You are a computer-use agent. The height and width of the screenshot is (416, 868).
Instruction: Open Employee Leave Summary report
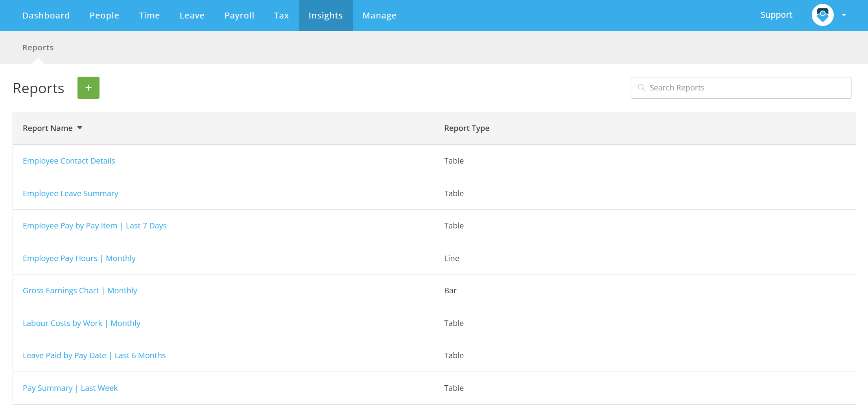70,193
